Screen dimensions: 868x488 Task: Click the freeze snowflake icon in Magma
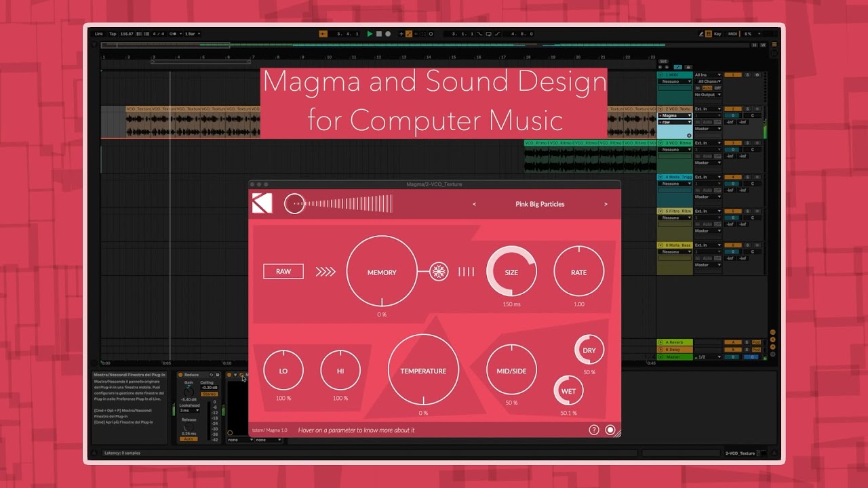tap(439, 272)
